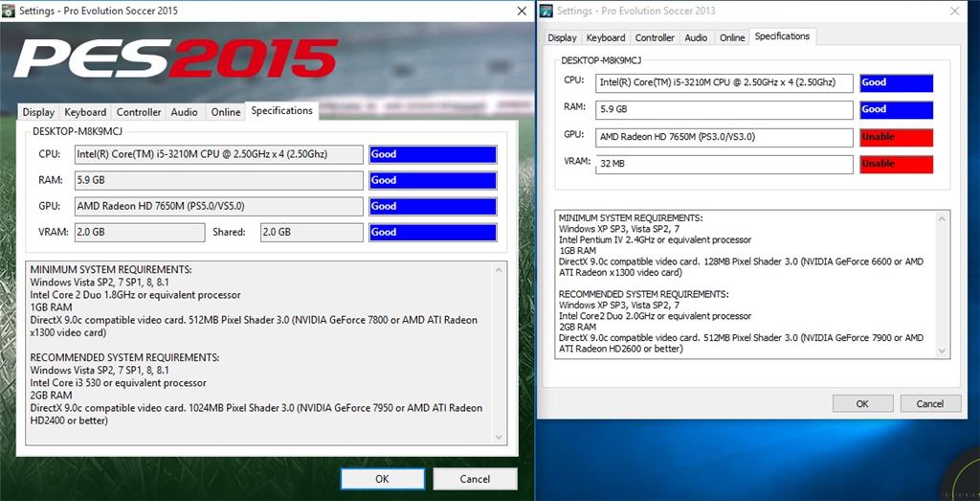Click 'Windows XP SP3, Vista SP2, 7' minimum line
The image size is (980, 501).
[619, 229]
